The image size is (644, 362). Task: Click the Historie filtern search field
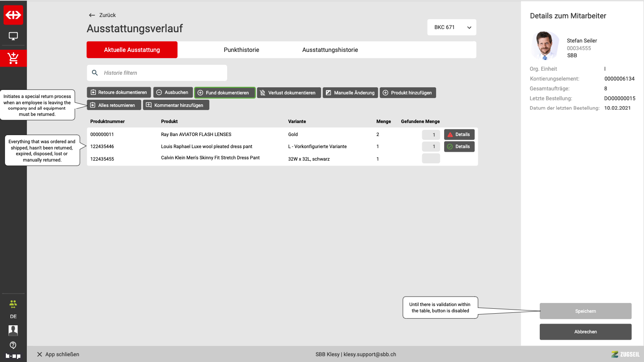pos(161,73)
